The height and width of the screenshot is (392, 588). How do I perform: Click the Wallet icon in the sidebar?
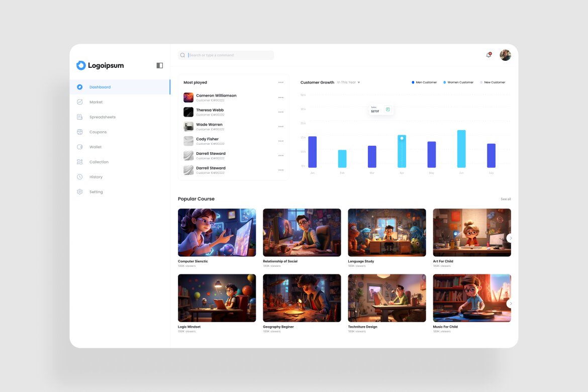(80, 147)
